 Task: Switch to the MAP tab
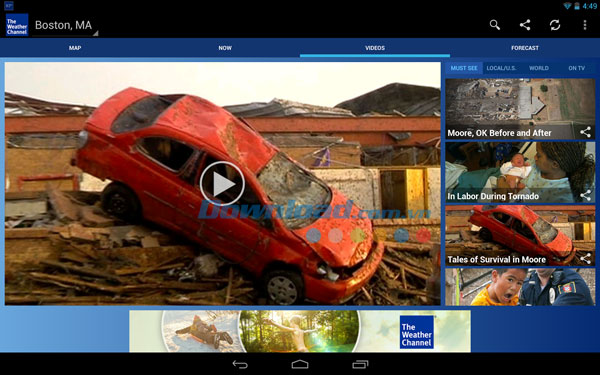pyautogui.click(x=75, y=48)
